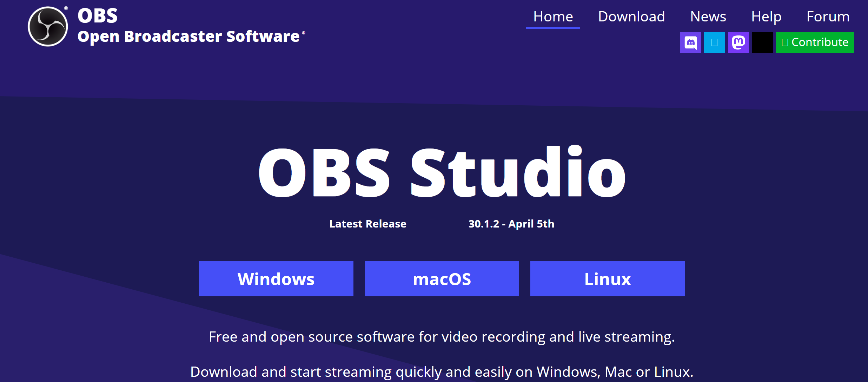
Task: Choose the Linux download button
Action: (x=607, y=279)
